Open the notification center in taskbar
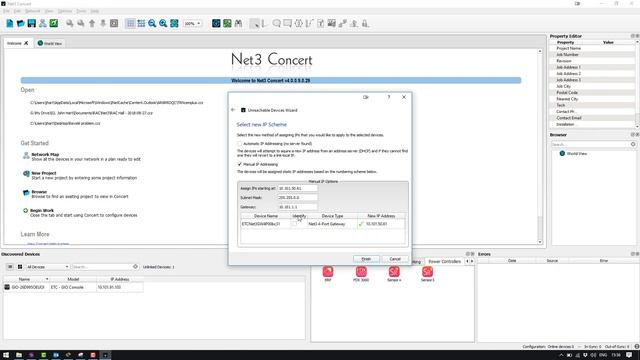This screenshot has height=360, width=640. 630,355
